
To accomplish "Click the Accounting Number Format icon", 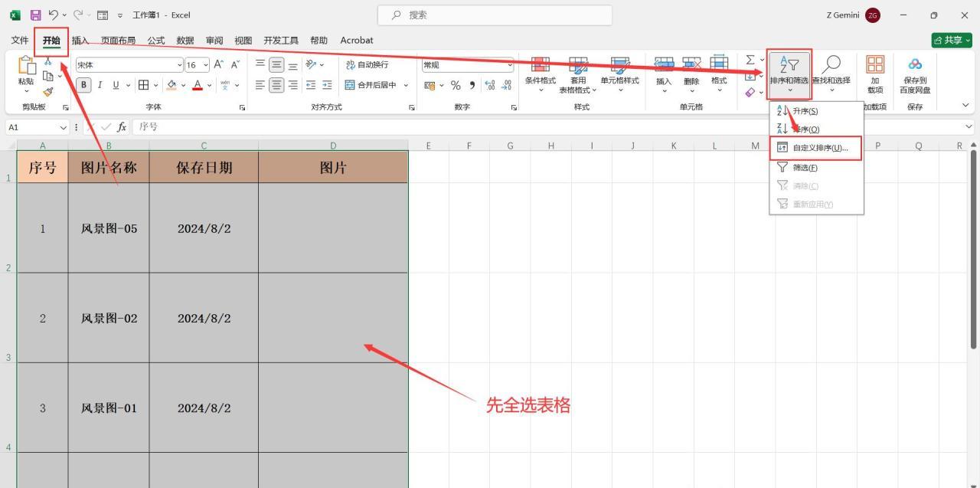I will click(x=430, y=85).
